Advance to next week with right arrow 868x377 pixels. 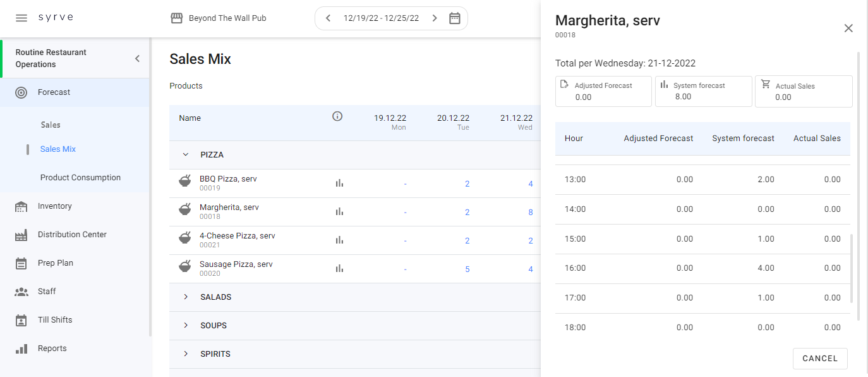tap(435, 18)
